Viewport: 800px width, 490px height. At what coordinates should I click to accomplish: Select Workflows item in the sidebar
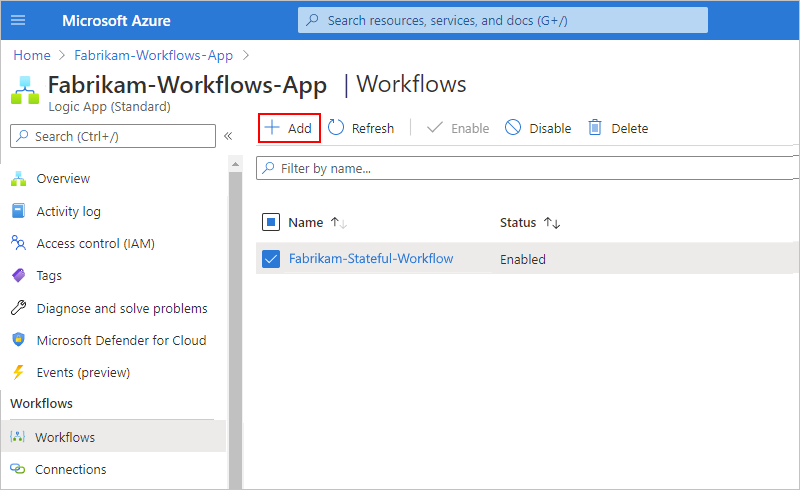pos(113,437)
